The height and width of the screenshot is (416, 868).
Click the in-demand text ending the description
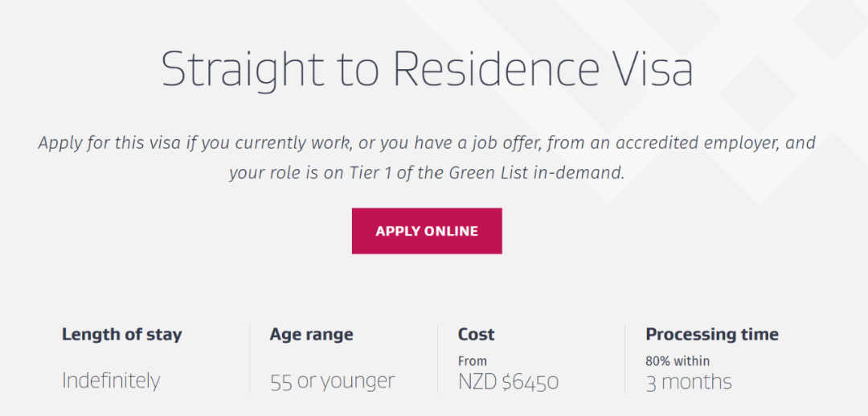pyautogui.click(x=579, y=172)
